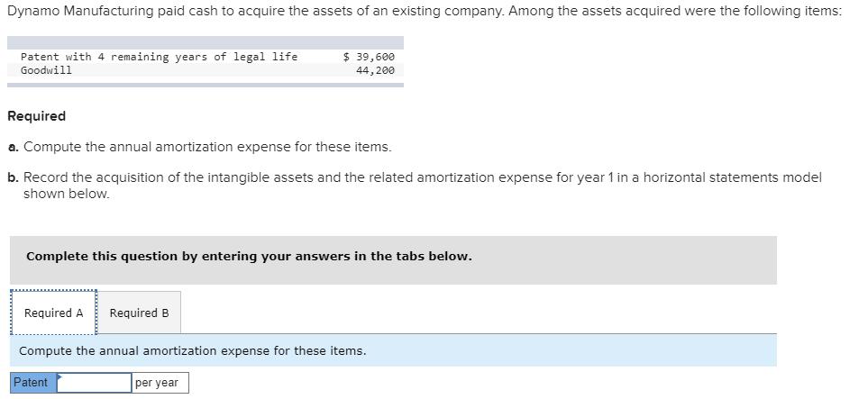Select the blue Patent row label
Image resolution: width=868 pixels, height=399 pixels.
point(32,383)
